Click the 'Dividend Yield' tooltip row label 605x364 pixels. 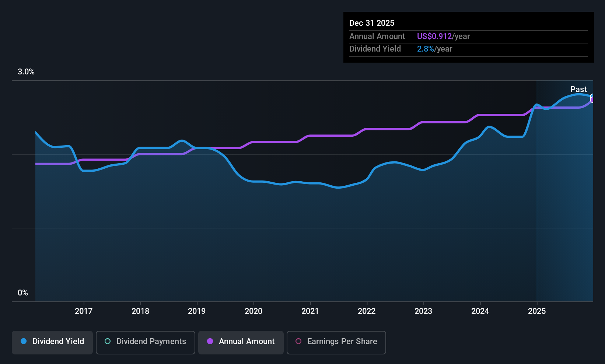[x=375, y=49]
